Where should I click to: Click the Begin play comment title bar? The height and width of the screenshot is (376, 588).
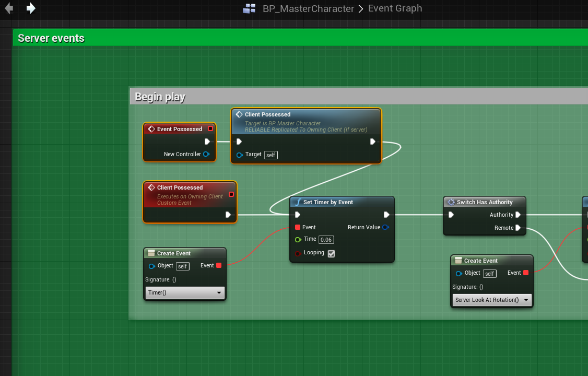pyautogui.click(x=359, y=96)
